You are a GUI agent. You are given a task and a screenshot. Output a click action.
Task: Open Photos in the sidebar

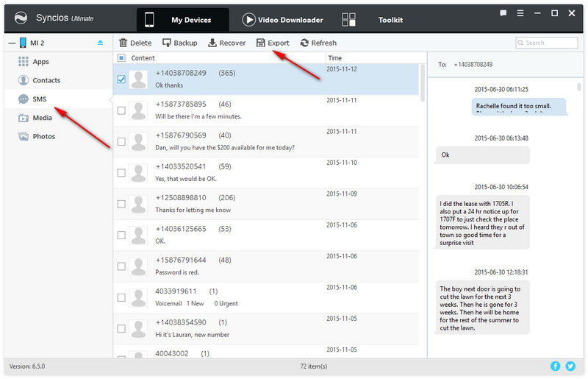[44, 137]
